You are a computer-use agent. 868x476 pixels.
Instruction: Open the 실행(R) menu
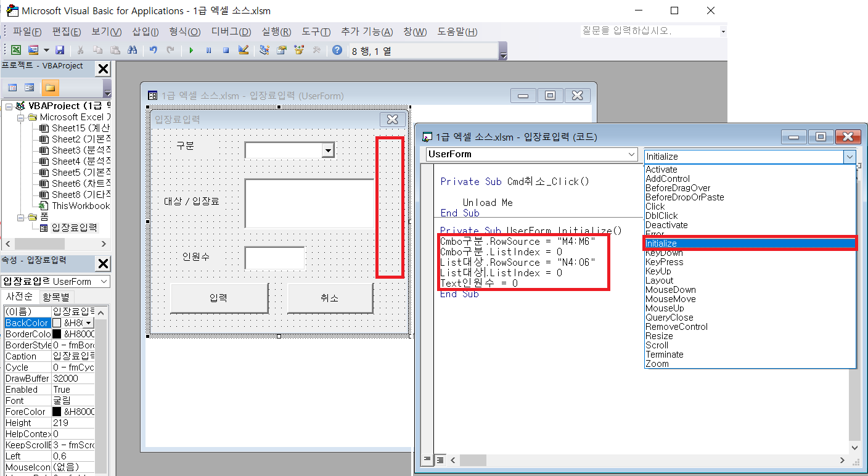(277, 31)
